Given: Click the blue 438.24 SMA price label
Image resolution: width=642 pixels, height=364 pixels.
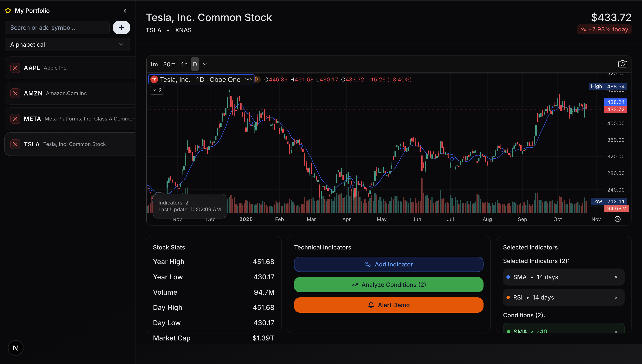Looking at the screenshot, I should coord(615,102).
